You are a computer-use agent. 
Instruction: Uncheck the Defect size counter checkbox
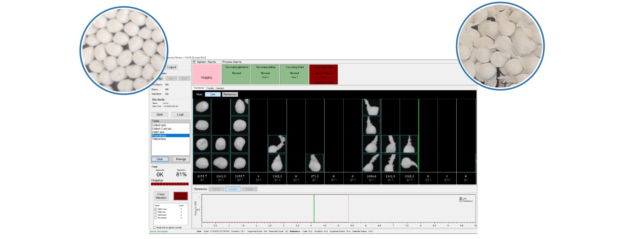point(156,209)
